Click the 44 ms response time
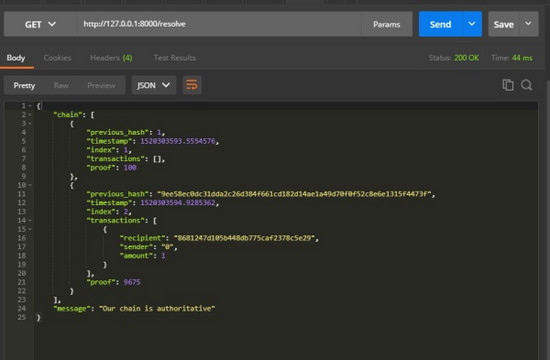This screenshot has height=360, width=550. click(x=522, y=58)
